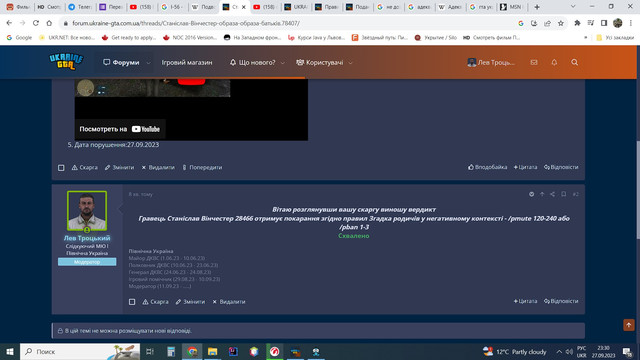
Task: Click Скарга on Лев Троцький's post
Action: point(155,302)
